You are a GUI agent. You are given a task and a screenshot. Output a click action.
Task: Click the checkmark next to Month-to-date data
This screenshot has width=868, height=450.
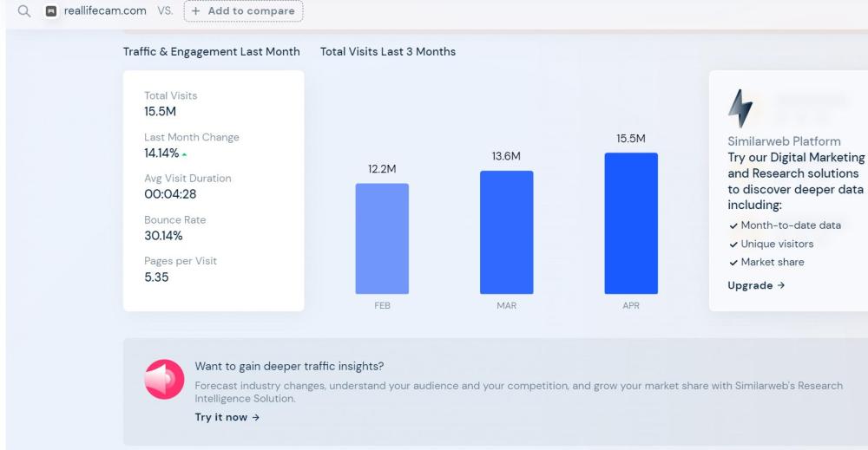pyautogui.click(x=733, y=225)
